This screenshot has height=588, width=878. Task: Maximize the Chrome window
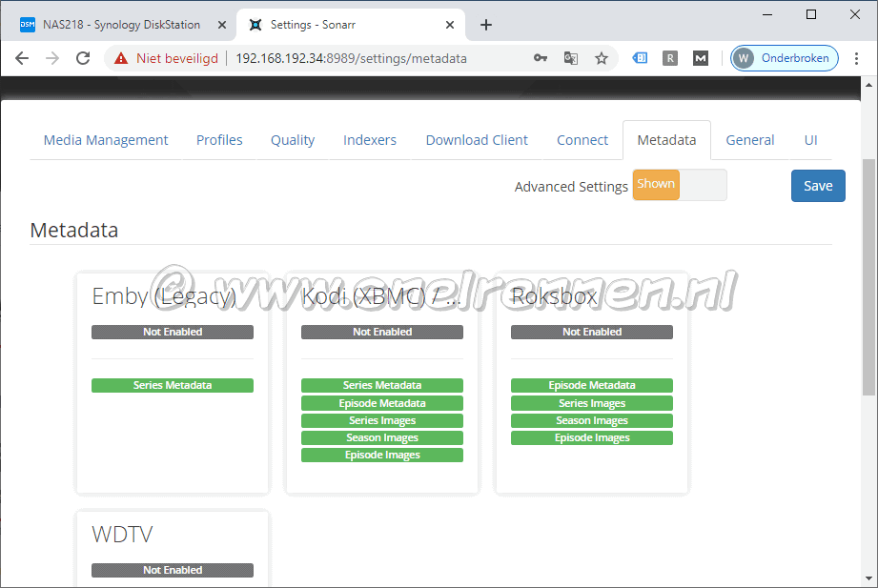[x=811, y=14]
